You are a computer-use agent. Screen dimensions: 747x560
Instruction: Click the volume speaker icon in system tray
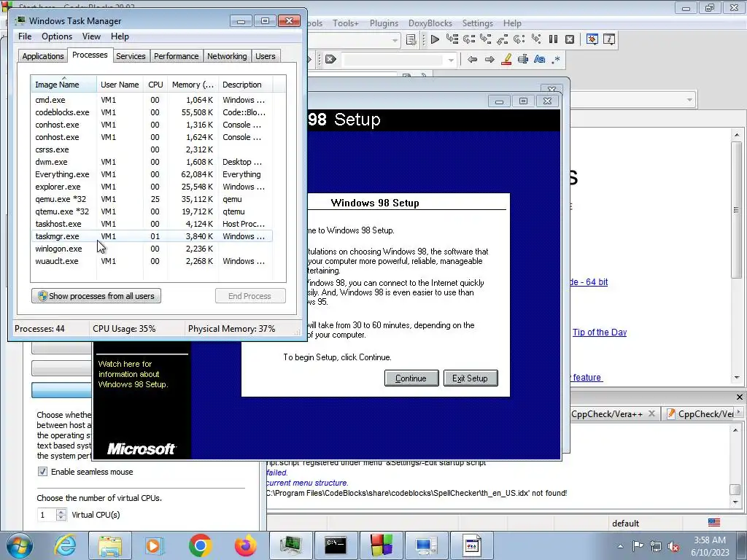click(673, 546)
